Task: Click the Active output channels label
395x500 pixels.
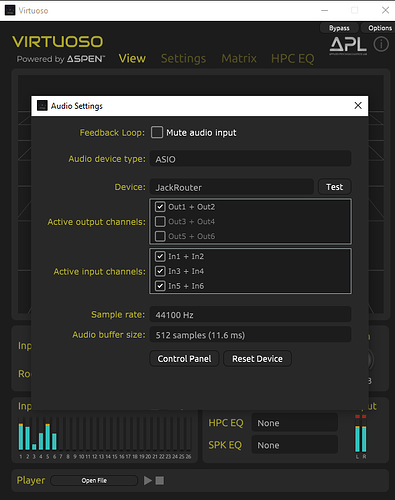Action: pyautogui.click(x=96, y=222)
